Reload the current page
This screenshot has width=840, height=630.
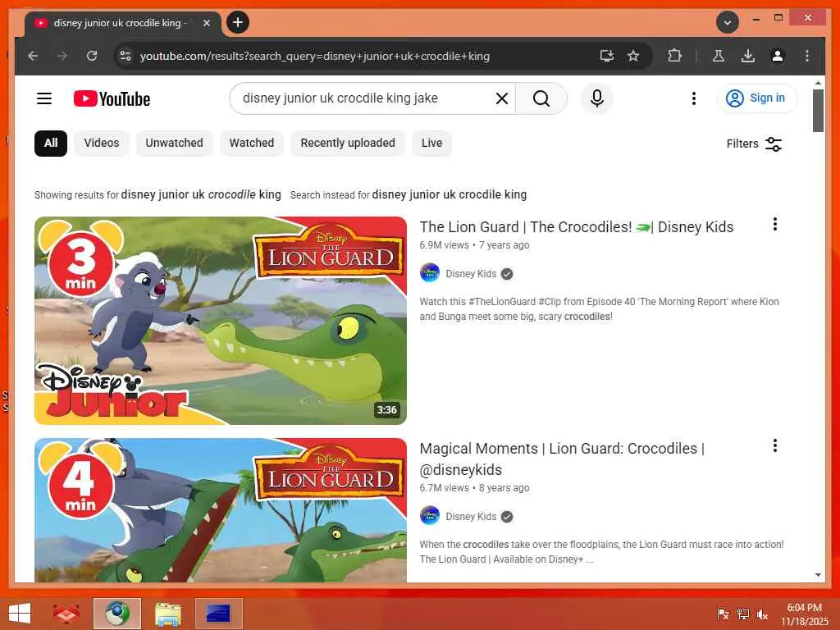click(92, 56)
